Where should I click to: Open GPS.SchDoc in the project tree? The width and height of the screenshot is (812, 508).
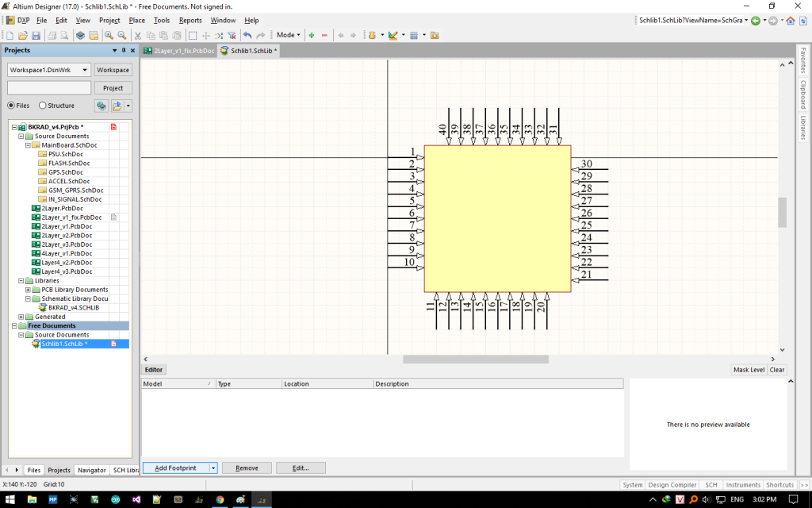click(x=65, y=172)
